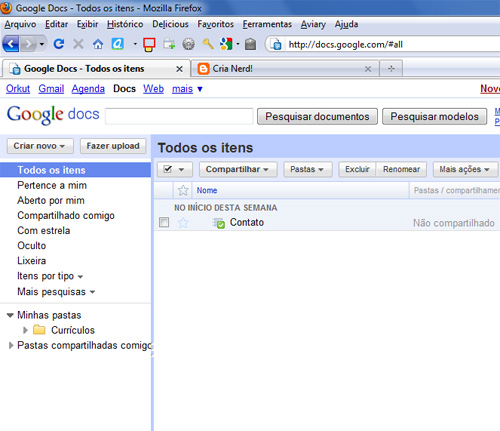Select Com estrela in sidebar
The image size is (500, 431).
[44, 230]
